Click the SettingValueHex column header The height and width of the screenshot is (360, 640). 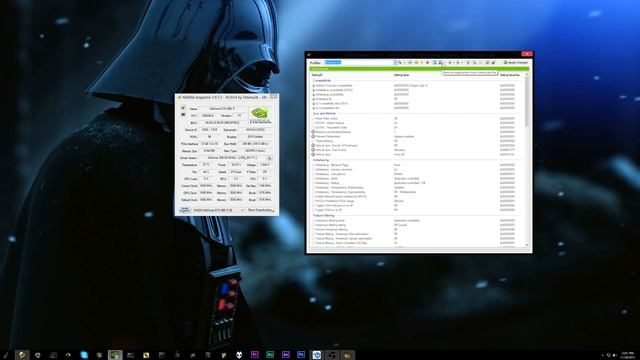point(510,75)
